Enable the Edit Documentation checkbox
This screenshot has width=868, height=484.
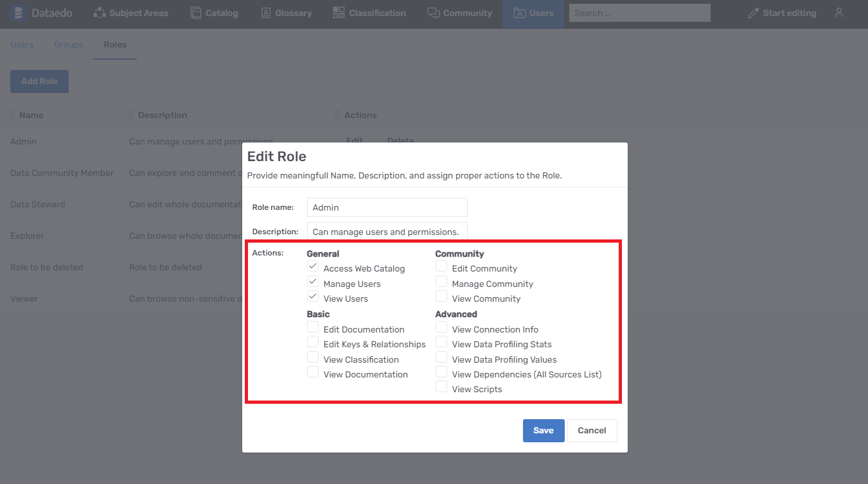313,327
